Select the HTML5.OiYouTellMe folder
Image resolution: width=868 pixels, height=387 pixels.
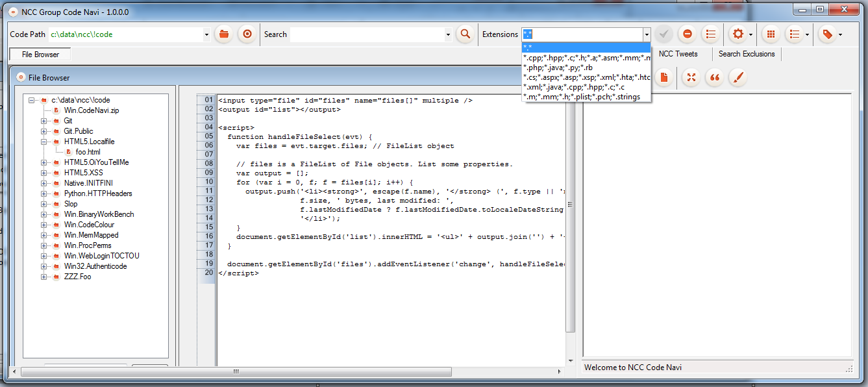96,162
